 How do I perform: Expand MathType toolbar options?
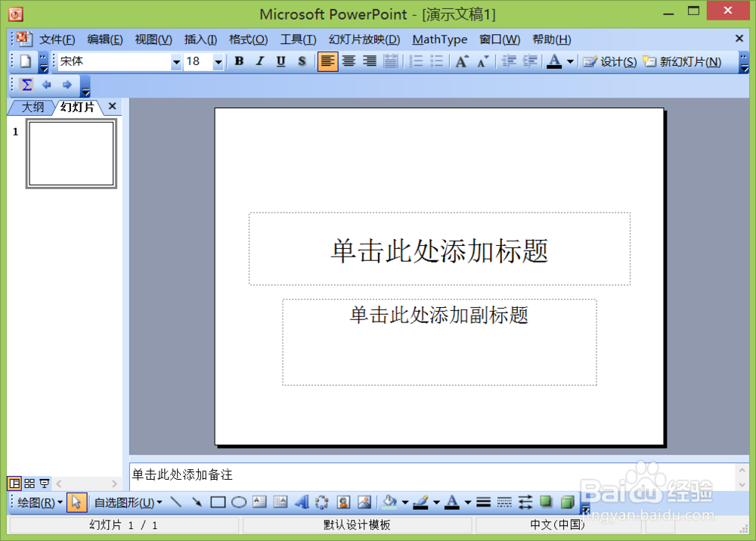click(x=85, y=86)
